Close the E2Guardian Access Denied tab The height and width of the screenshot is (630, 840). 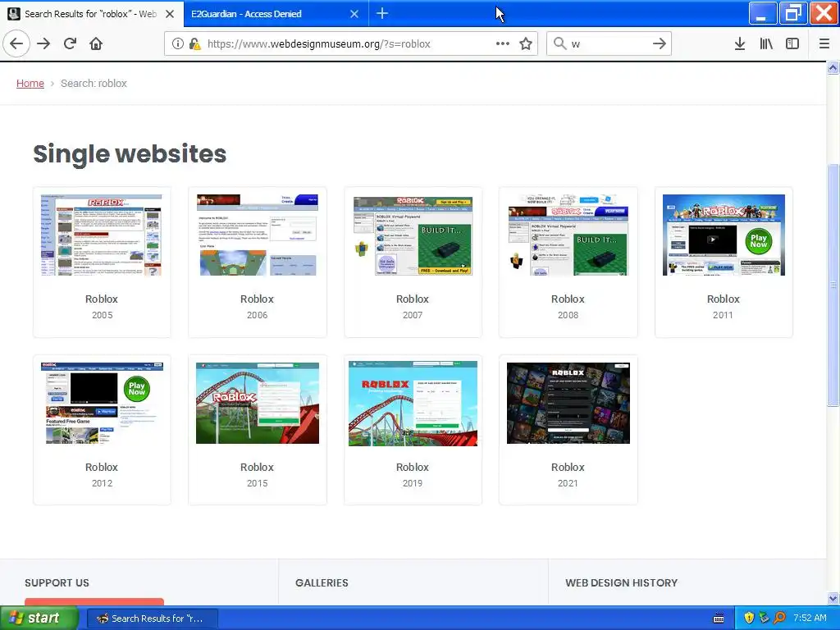pos(354,14)
